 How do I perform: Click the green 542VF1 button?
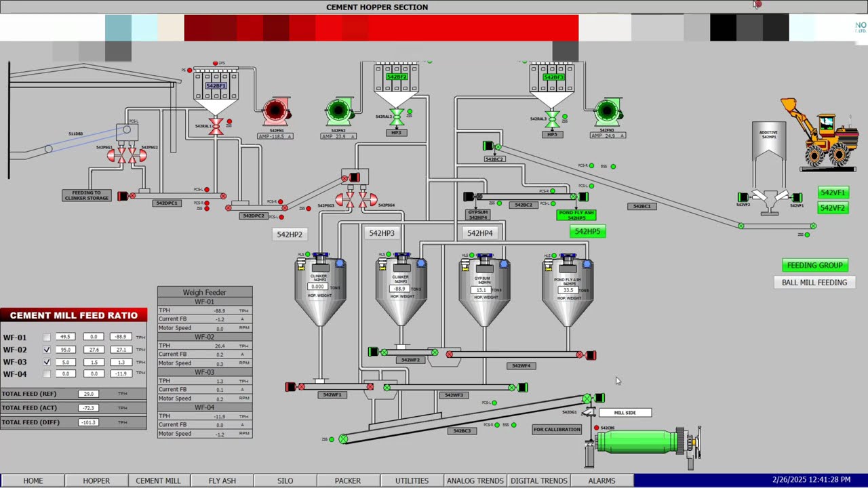coord(833,192)
